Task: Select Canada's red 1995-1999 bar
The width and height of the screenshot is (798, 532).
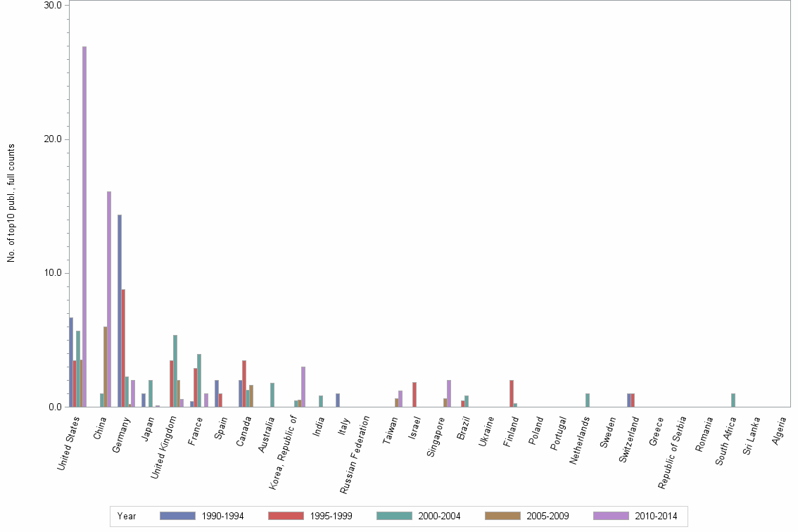Action: click(x=245, y=384)
